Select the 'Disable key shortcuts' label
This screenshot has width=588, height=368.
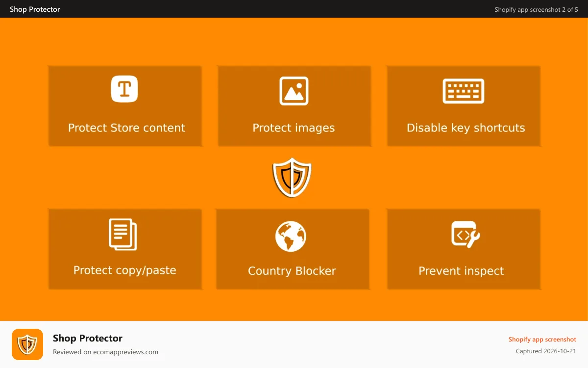pyautogui.click(x=466, y=128)
